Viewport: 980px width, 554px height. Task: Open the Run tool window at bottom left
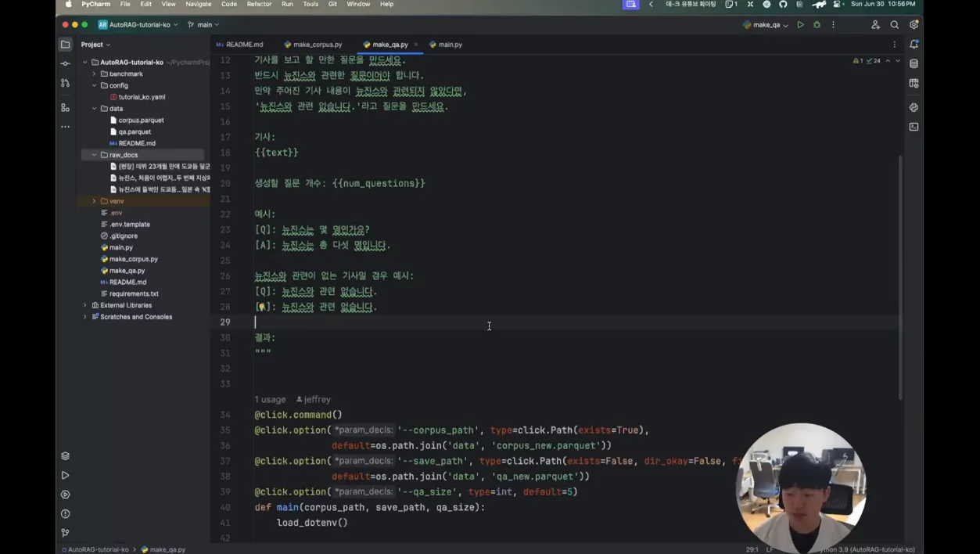pyautogui.click(x=65, y=476)
